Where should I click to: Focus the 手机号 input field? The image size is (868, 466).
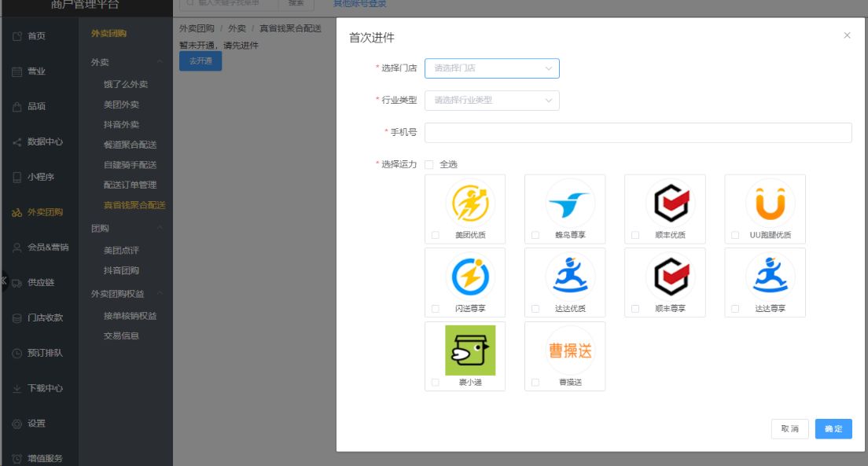click(638, 133)
